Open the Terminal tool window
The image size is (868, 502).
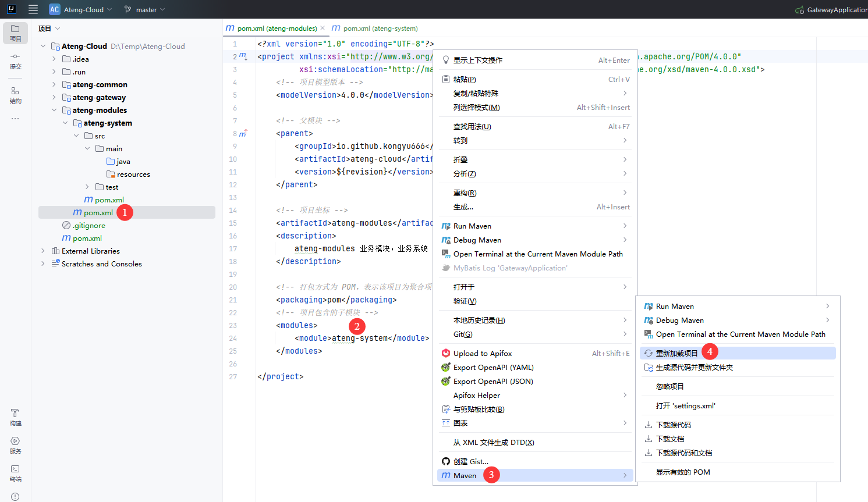(16, 473)
